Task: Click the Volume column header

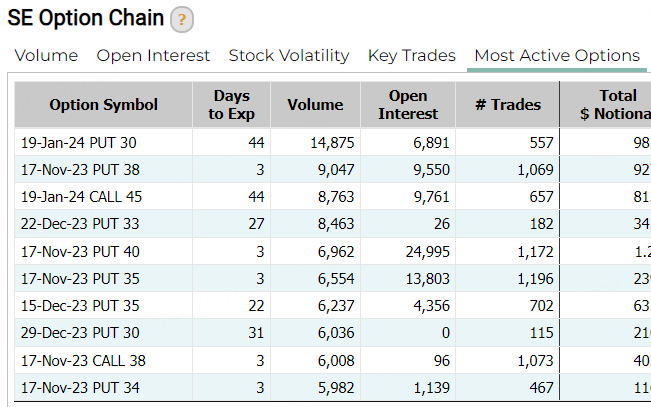Action: pos(315,105)
